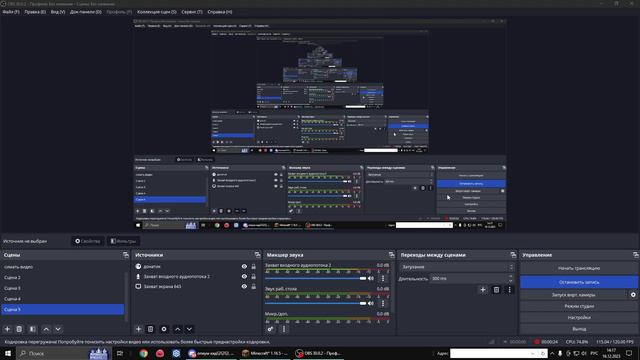
Task: Click Начать трансляцию button
Action: 579,268
